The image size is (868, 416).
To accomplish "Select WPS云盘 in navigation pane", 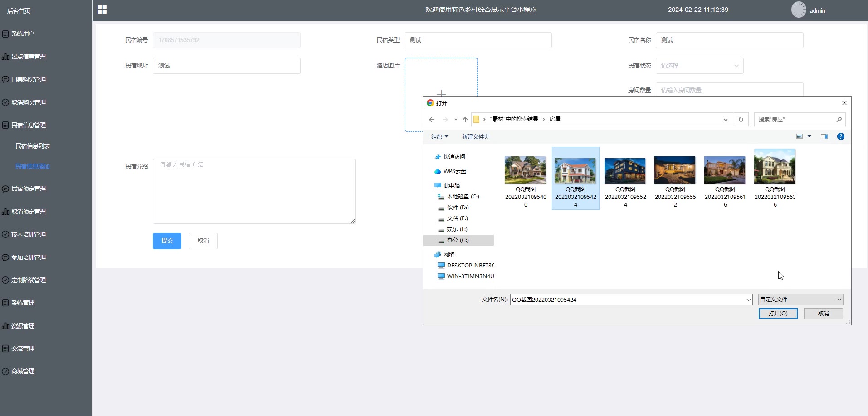I will [x=454, y=171].
